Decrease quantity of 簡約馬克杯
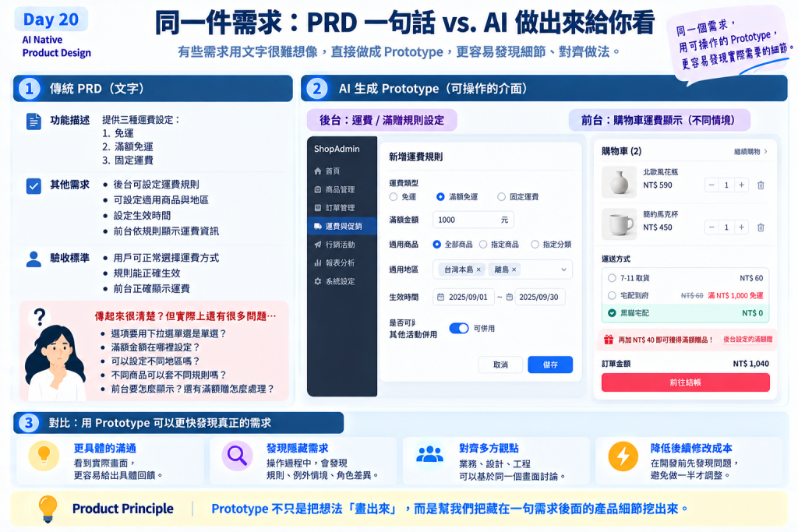The image size is (798, 532). [712, 227]
